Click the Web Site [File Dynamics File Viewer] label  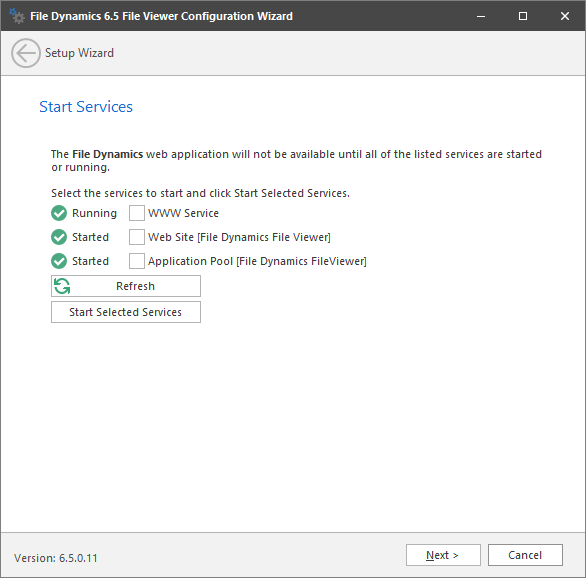[239, 237]
